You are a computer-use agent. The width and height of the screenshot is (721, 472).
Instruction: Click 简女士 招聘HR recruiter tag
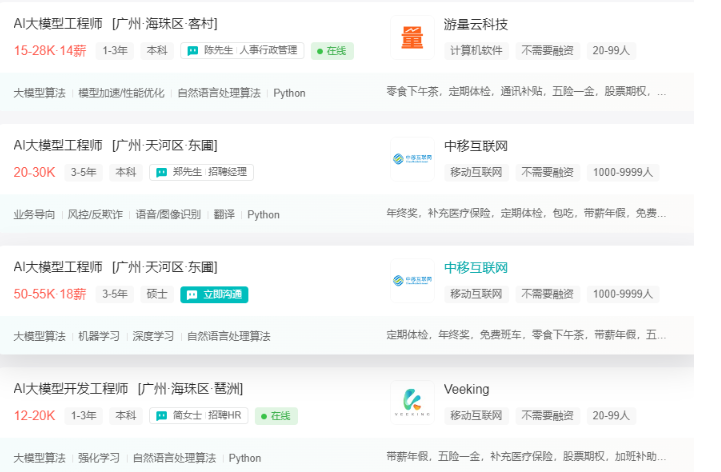point(199,415)
